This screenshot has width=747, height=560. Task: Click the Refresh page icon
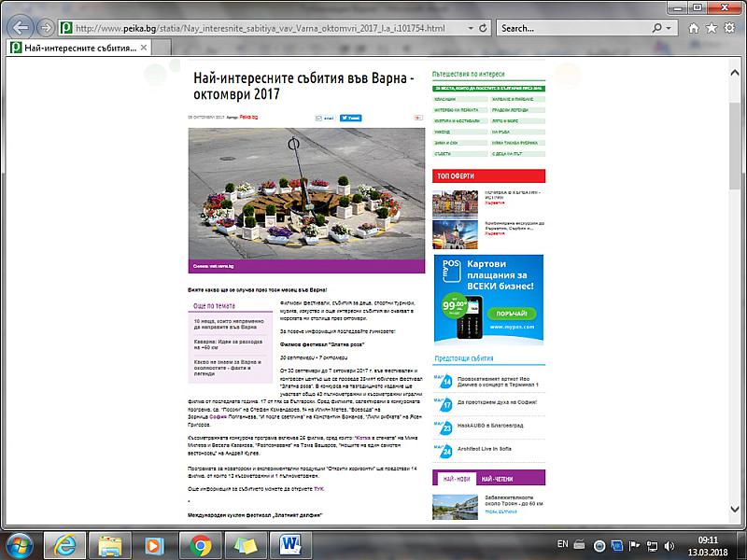pos(483,28)
